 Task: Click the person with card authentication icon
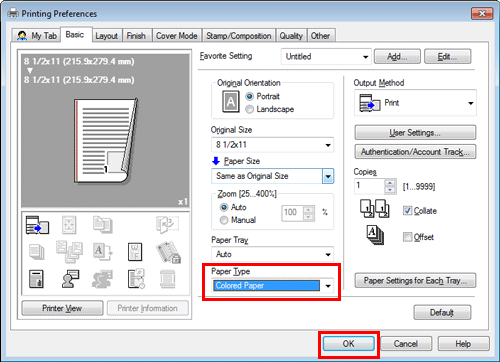point(70,279)
